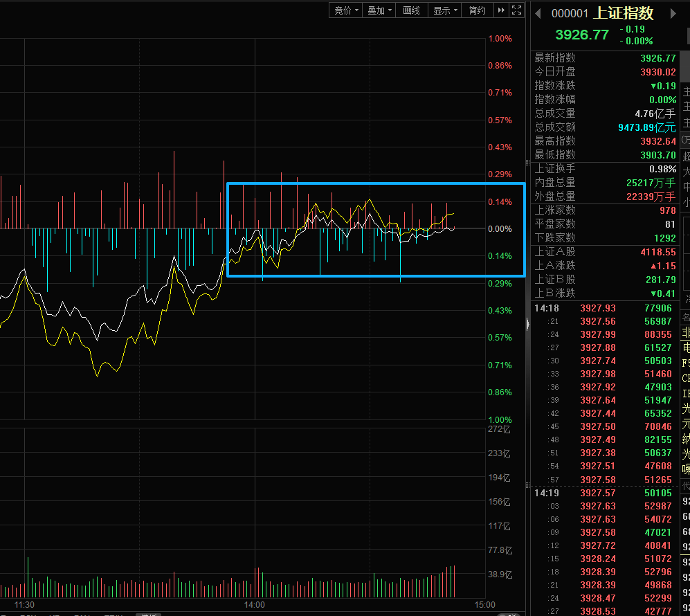Click the 上A涨跌 value ▲1.15
This screenshot has width=690, height=616.
[x=663, y=266]
